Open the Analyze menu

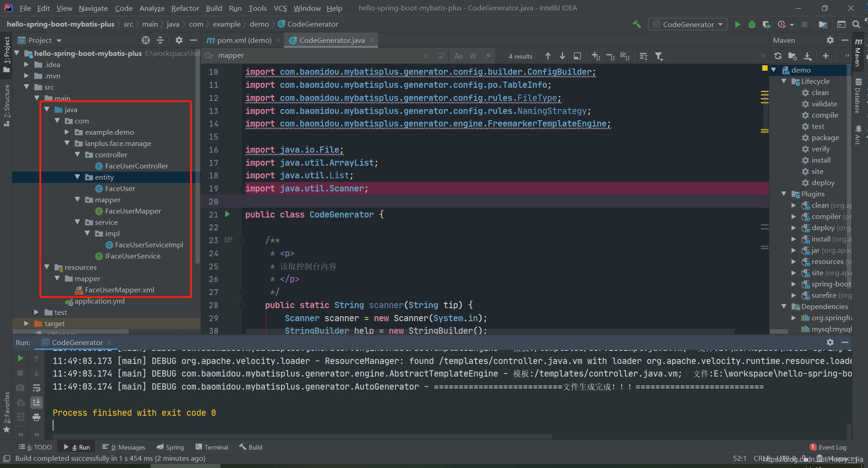152,8
